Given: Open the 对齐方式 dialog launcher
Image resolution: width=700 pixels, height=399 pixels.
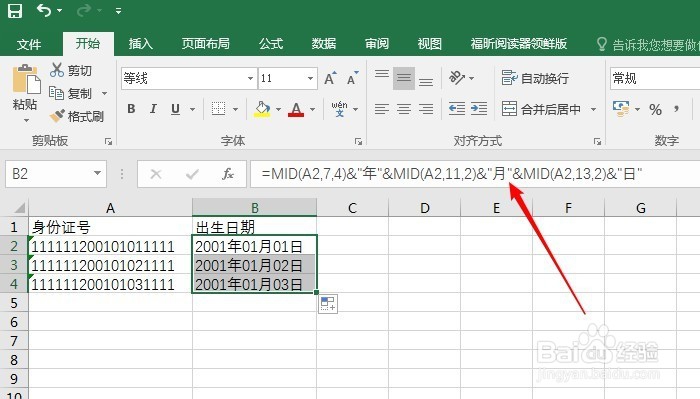Looking at the screenshot, I should pos(597,141).
